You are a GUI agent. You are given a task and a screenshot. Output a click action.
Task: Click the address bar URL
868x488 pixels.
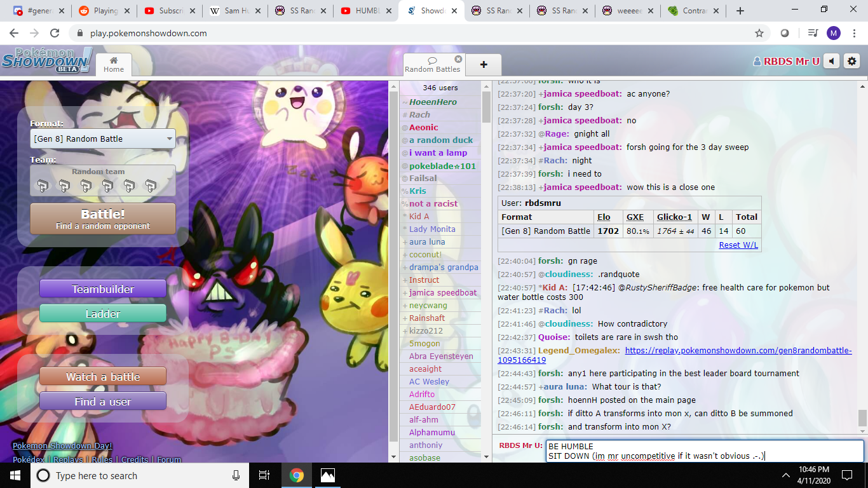click(148, 33)
